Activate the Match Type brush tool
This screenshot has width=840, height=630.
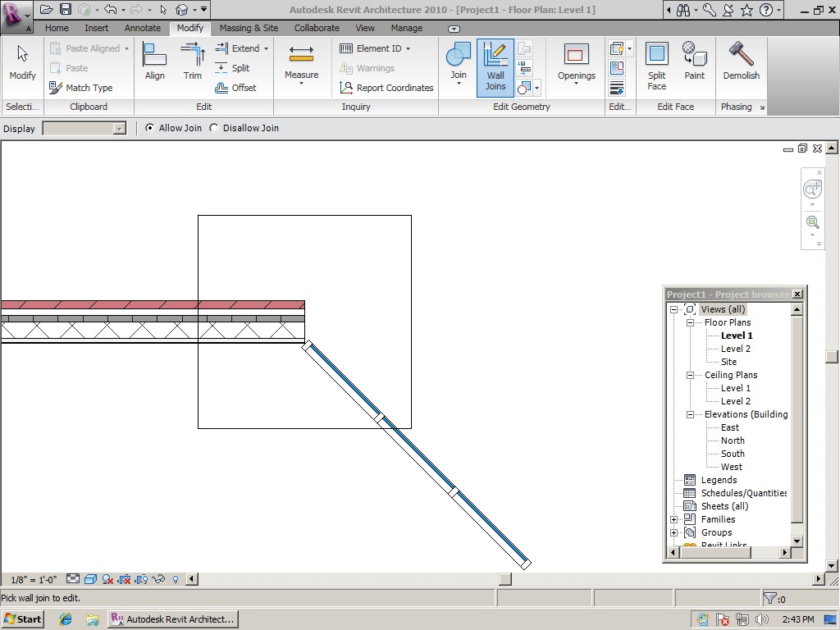[x=80, y=87]
